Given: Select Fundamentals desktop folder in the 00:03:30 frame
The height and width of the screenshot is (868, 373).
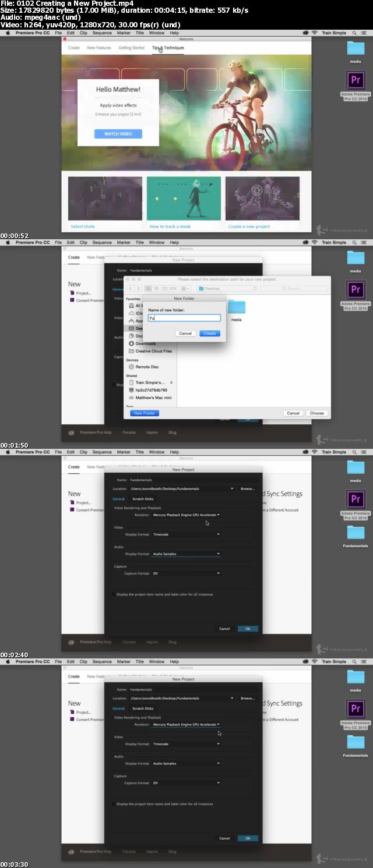Looking at the screenshot, I should pos(356,742).
